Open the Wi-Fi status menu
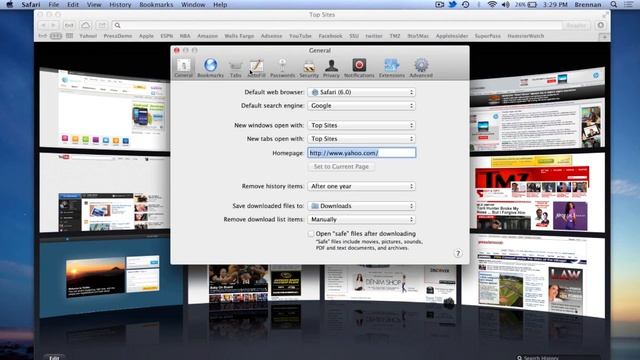This screenshot has height=360, width=640. pos(492,4)
